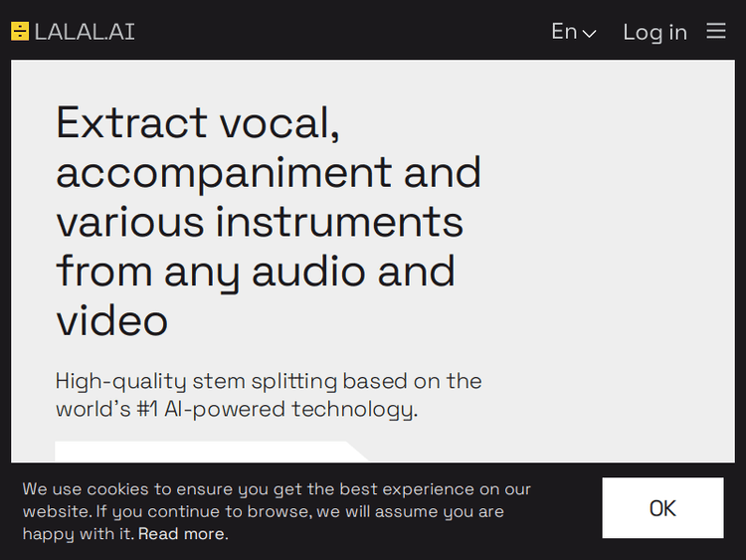Screen dimensions: 746x560
Task: Open the hamburger navigation menu
Action: click(x=716, y=31)
